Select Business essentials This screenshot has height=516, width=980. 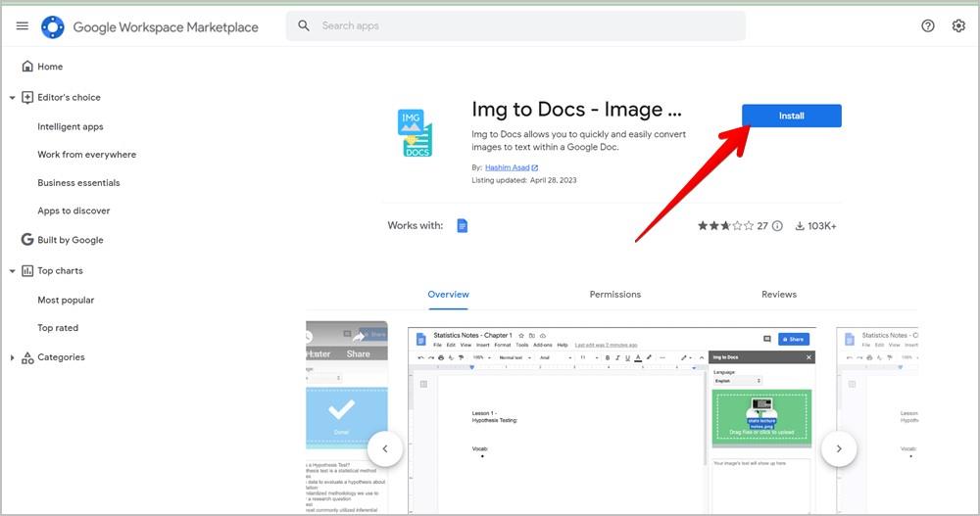tap(78, 183)
